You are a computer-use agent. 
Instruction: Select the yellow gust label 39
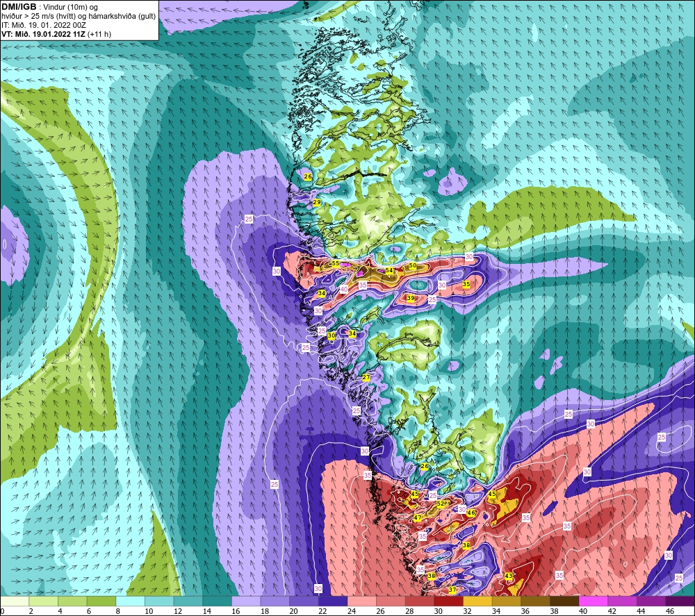[411, 298]
